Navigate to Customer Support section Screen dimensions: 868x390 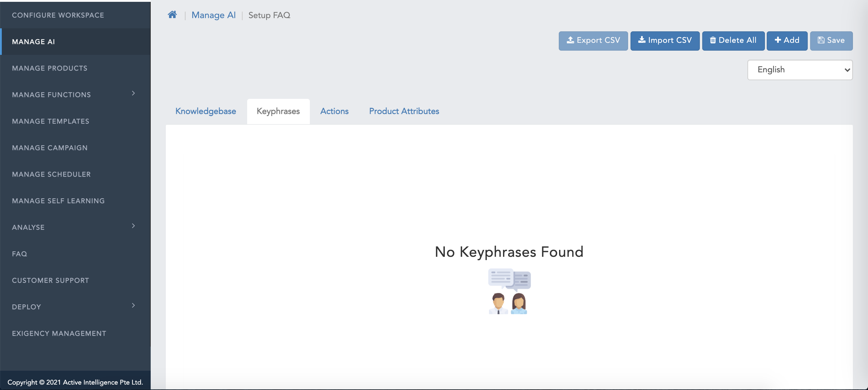pos(50,280)
